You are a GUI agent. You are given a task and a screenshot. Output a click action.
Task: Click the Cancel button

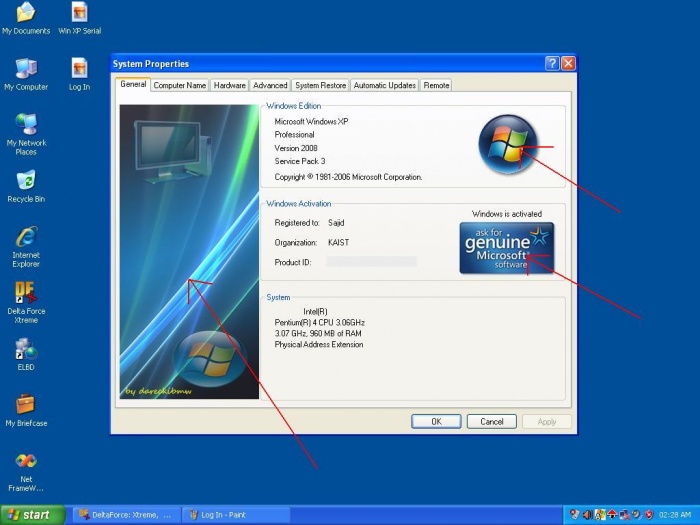(492, 421)
